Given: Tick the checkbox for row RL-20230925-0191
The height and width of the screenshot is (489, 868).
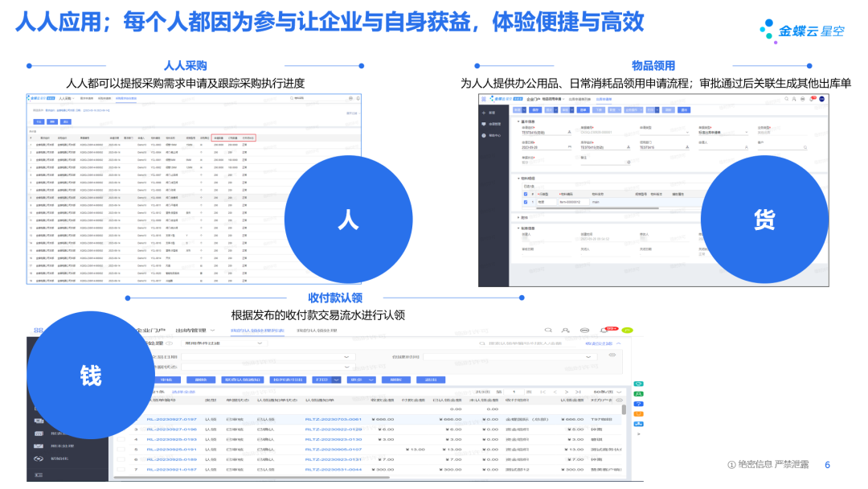Looking at the screenshot, I should tap(121, 449).
